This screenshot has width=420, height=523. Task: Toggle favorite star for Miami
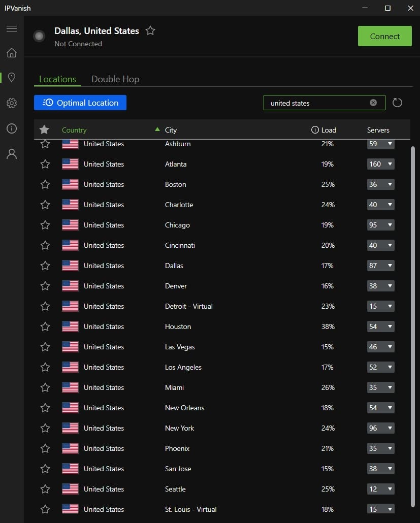click(45, 387)
